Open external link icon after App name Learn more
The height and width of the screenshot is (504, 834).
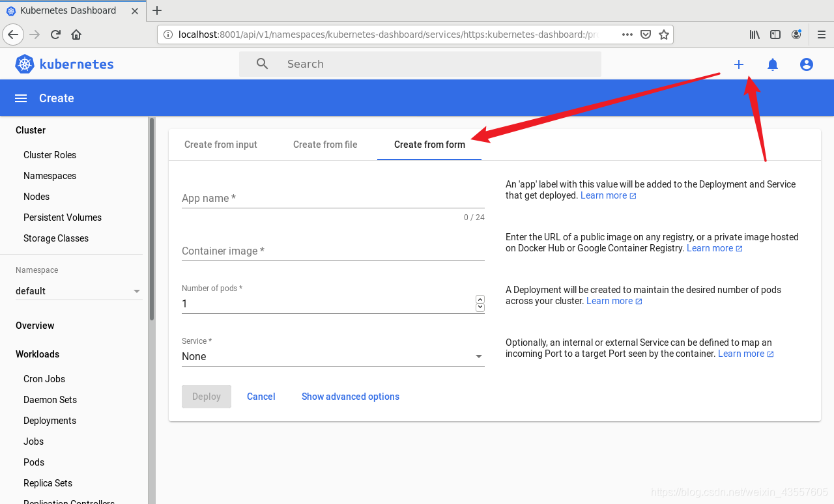coord(633,196)
